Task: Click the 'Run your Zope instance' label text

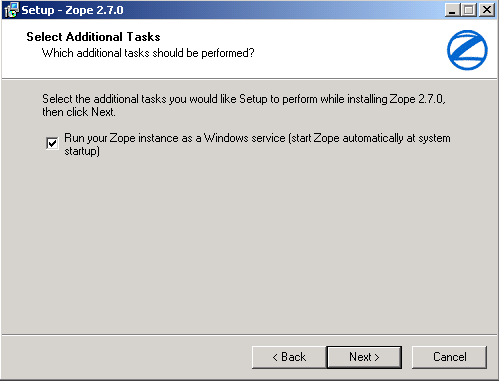Action: click(x=257, y=144)
